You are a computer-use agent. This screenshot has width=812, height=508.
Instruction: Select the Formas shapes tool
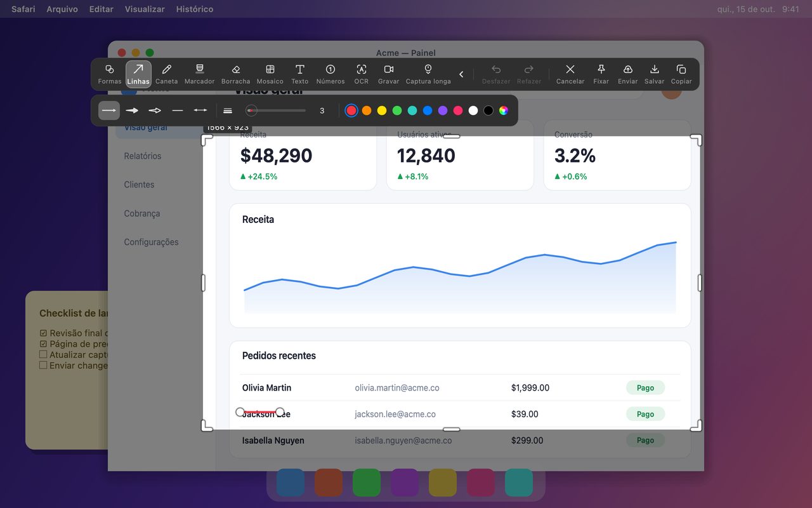(109, 74)
